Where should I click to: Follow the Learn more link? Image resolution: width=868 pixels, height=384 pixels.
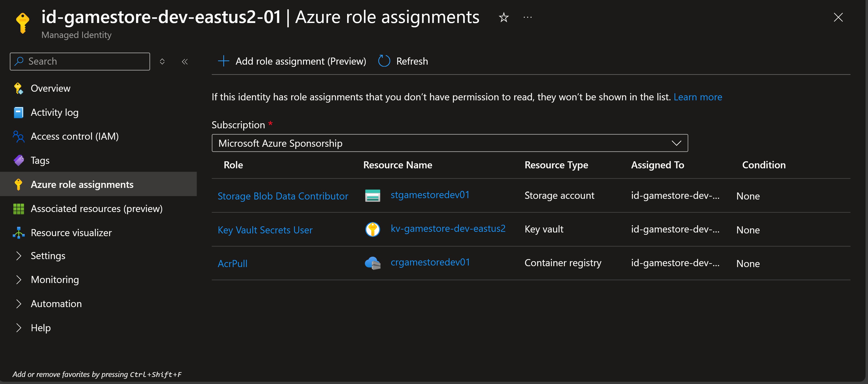click(697, 97)
